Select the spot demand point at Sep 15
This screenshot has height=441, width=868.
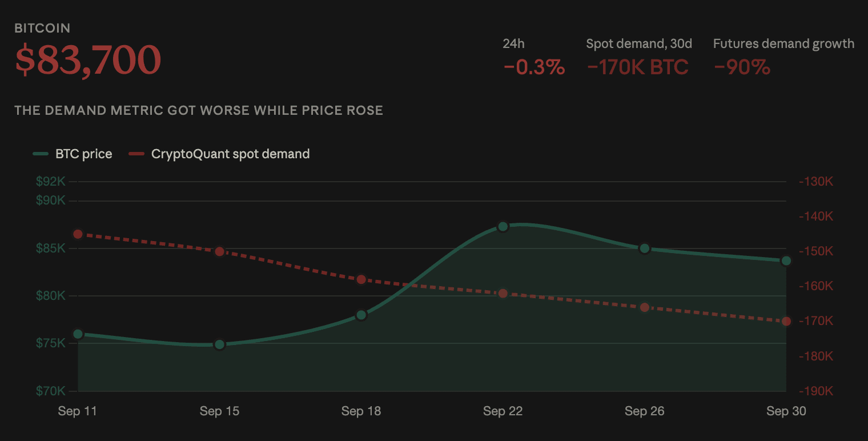[x=220, y=251]
